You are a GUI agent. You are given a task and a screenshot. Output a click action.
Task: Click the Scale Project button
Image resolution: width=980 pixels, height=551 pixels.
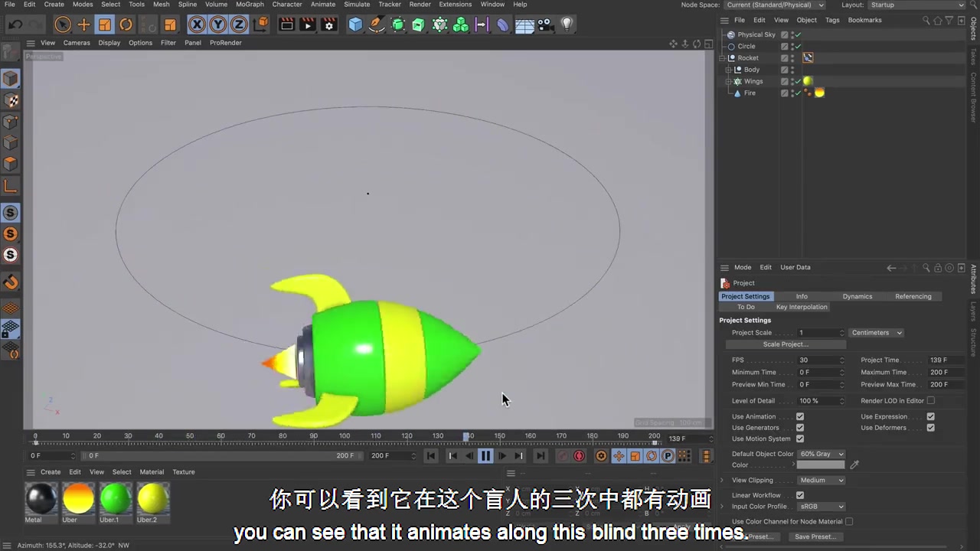click(x=786, y=344)
